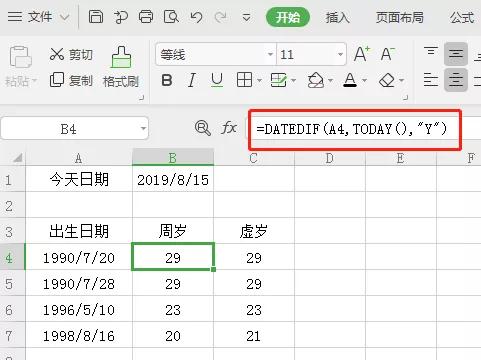Viewport: 481px width, 360px height.
Task: Open the 页面布局 tab
Action: [x=400, y=17]
